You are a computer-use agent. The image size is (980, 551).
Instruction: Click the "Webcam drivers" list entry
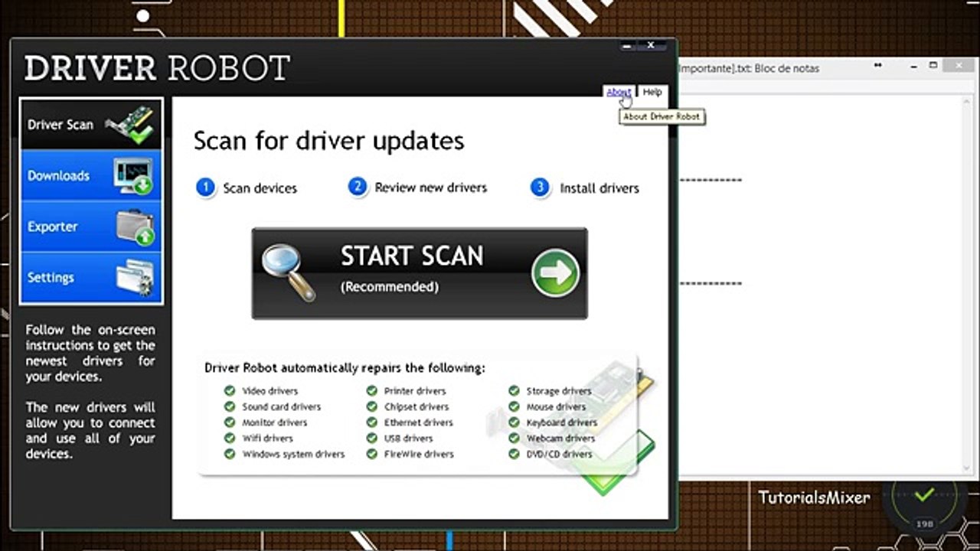[x=560, y=439]
